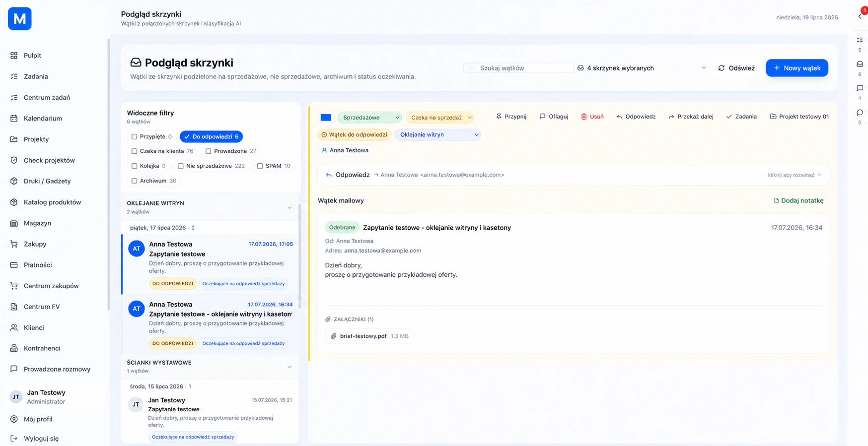Toggle the SPAM filter checkbox

point(260,166)
